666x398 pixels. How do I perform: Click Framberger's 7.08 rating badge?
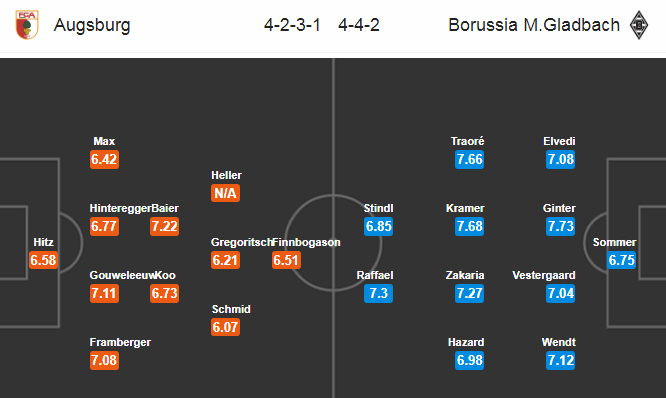(x=104, y=360)
